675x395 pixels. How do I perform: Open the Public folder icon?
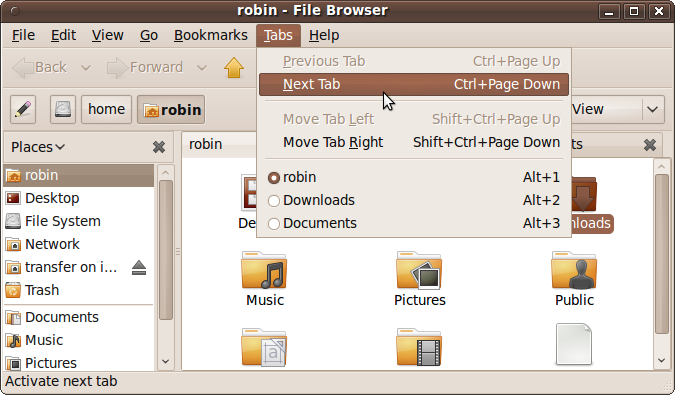[574, 270]
